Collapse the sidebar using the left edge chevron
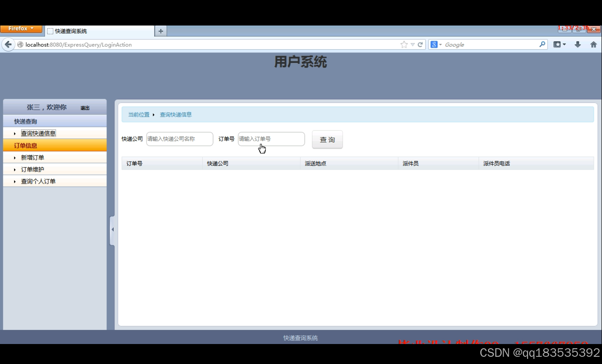 click(112, 229)
